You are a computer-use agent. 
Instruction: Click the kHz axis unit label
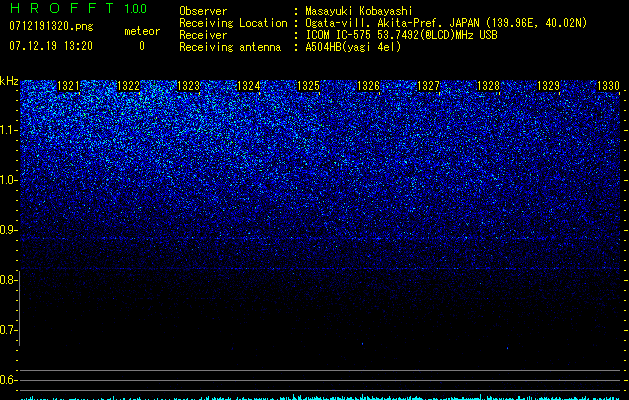tap(9, 81)
